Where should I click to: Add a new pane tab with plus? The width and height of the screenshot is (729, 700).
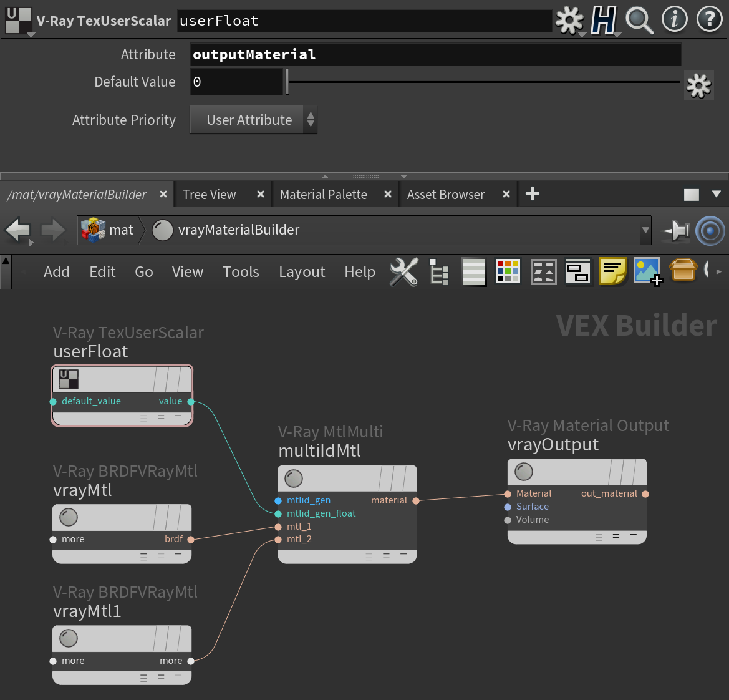point(533,193)
